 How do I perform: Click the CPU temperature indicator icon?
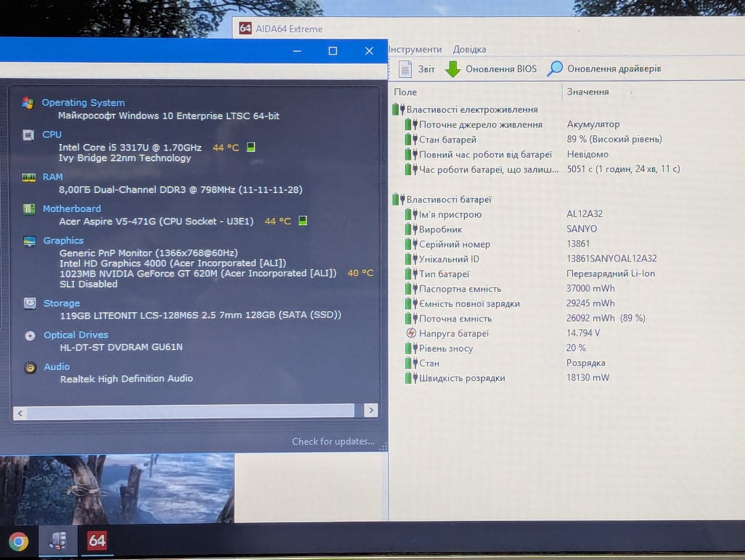(x=251, y=147)
